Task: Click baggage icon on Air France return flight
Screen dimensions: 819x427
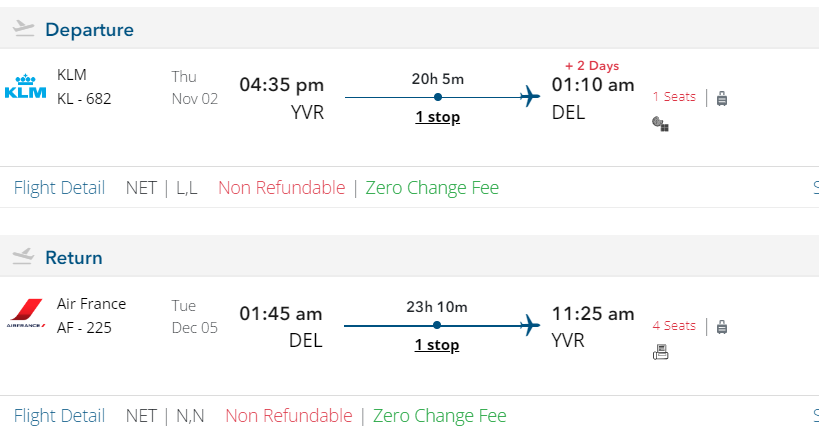Action: pyautogui.click(x=722, y=326)
